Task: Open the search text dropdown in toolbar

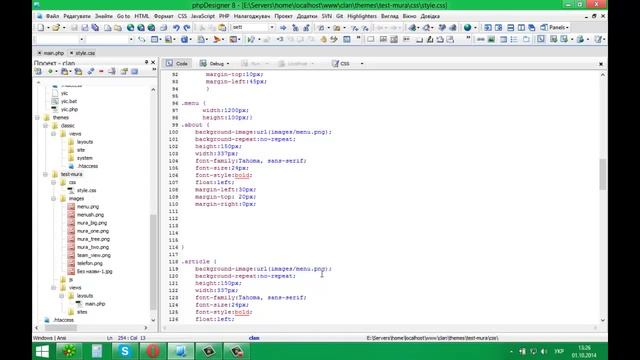Action: 272,28
